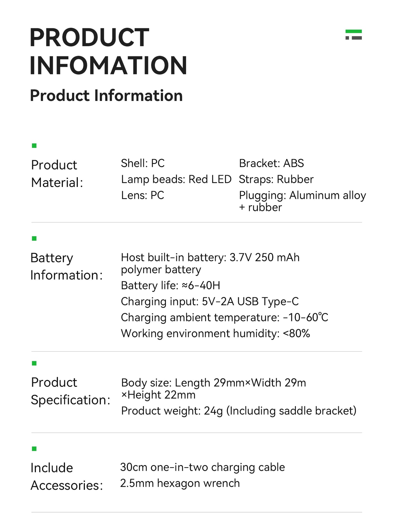This screenshot has width=393, height=532.
Task: Click the Product weight: 24g line
Action: [x=239, y=411]
